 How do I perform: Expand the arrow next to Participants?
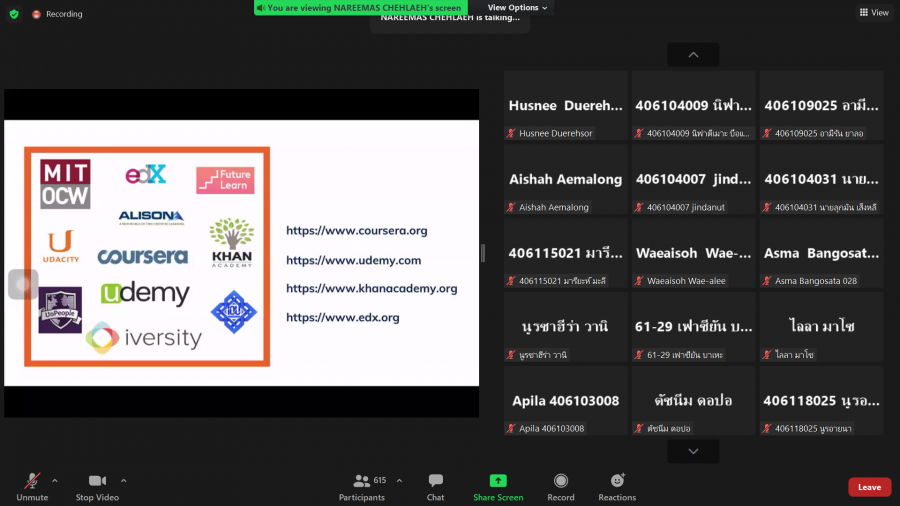click(399, 480)
